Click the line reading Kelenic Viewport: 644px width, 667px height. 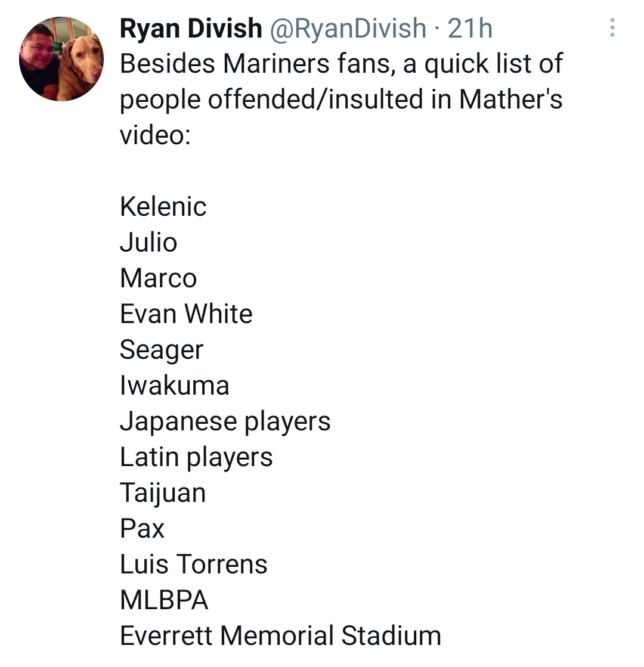point(163,206)
